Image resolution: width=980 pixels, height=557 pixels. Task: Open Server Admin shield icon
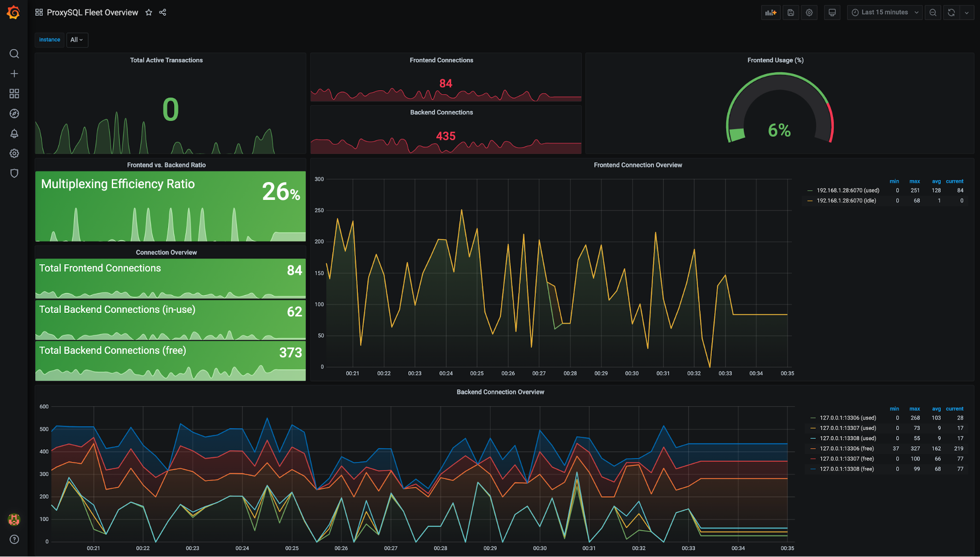pyautogui.click(x=14, y=173)
